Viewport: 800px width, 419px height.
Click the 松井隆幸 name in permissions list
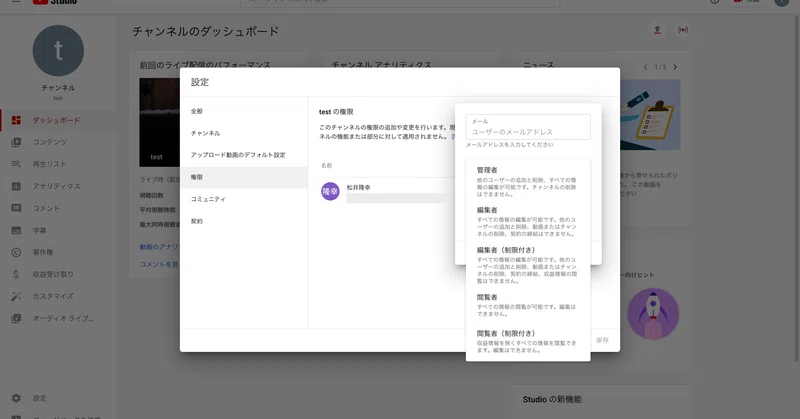tap(358, 187)
